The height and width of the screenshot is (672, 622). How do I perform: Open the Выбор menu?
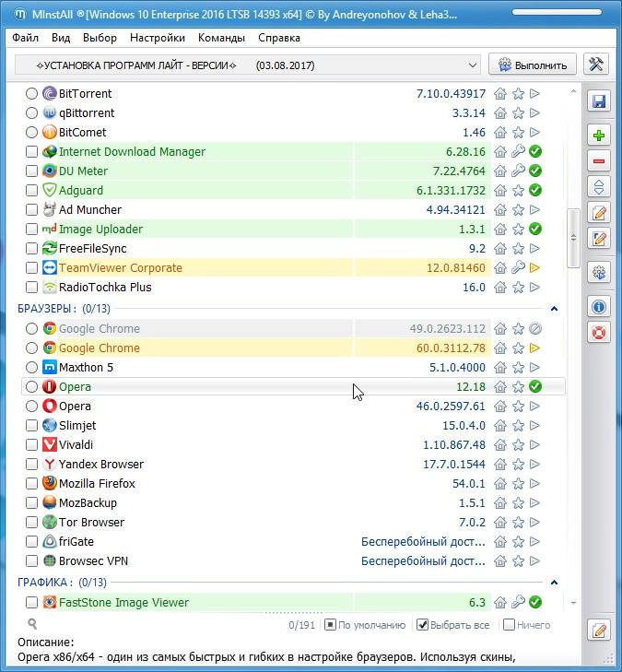100,38
